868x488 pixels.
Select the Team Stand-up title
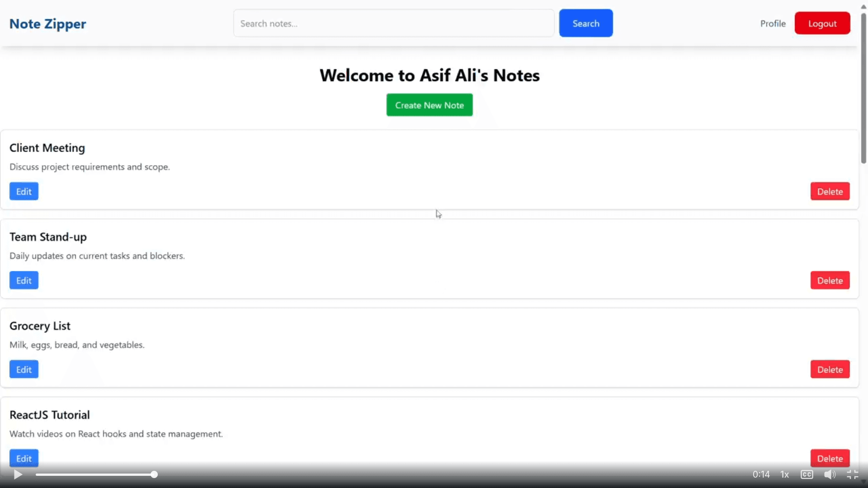pyautogui.click(x=48, y=237)
